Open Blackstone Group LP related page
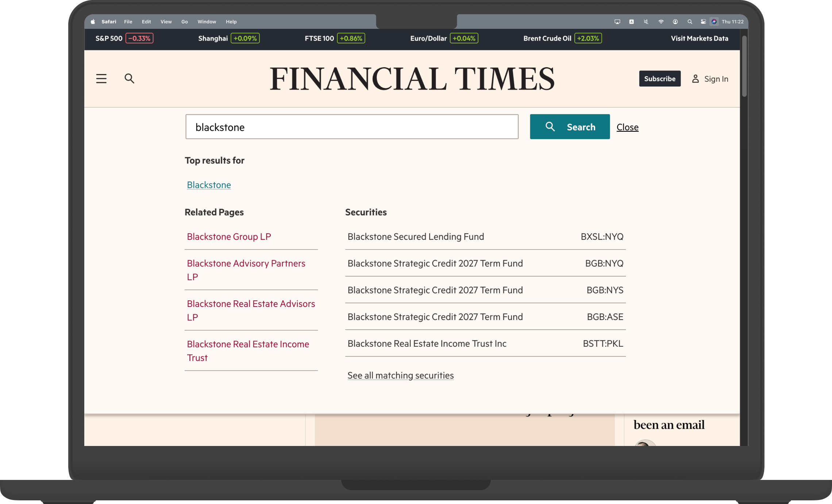832x504 pixels. 229,237
